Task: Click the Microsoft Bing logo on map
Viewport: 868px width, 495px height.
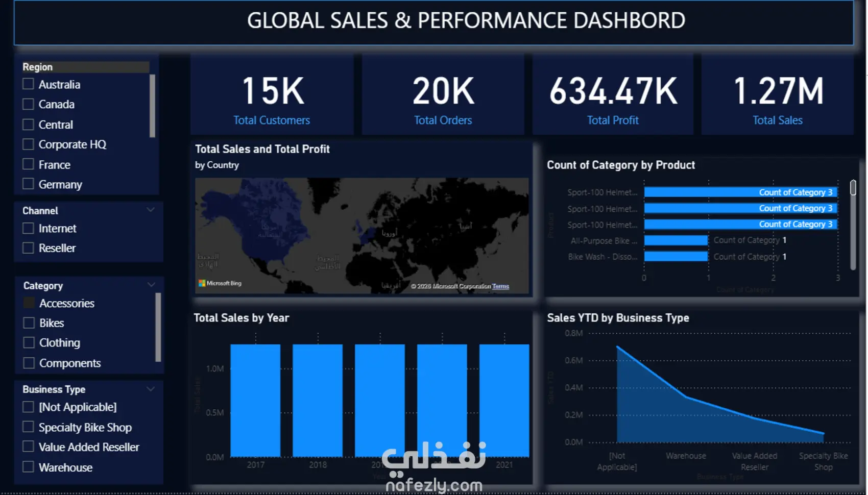Action: (x=220, y=283)
